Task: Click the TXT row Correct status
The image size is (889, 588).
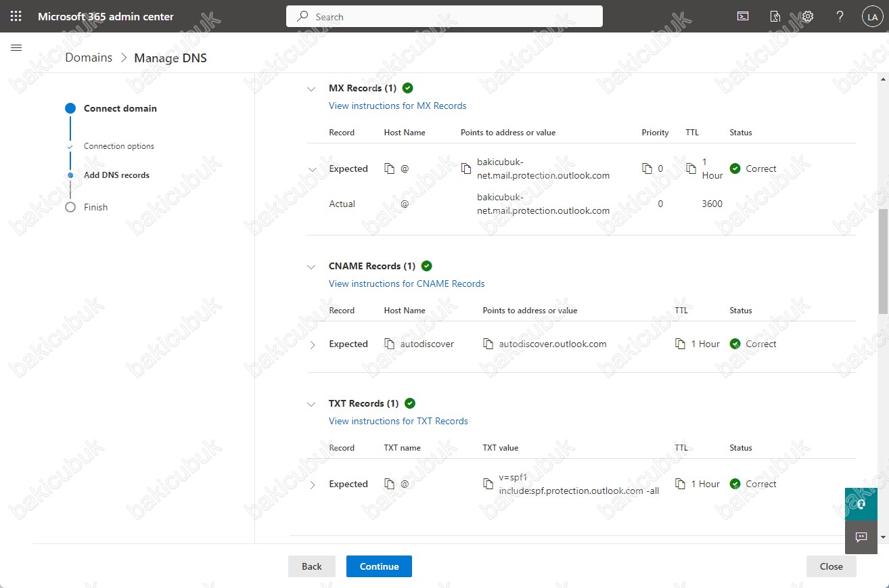Action: (753, 484)
